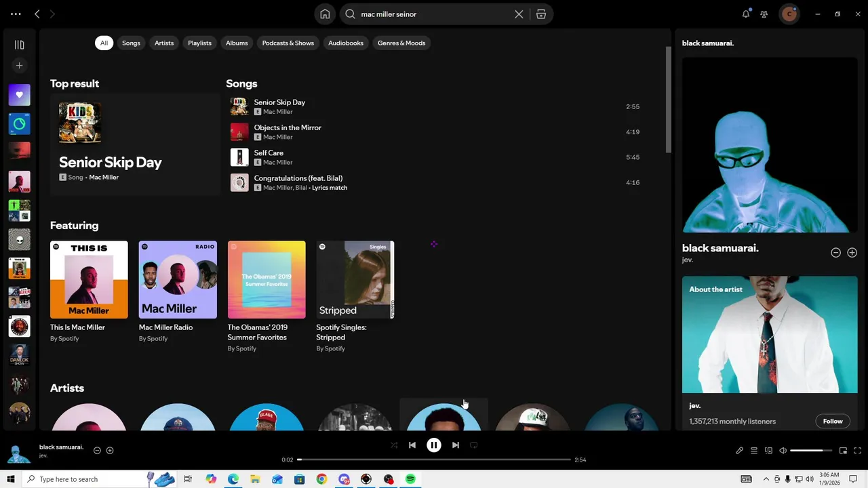Image resolution: width=868 pixels, height=488 pixels.
Task: Open Mac Miller Radio playlist cover
Action: (178, 280)
